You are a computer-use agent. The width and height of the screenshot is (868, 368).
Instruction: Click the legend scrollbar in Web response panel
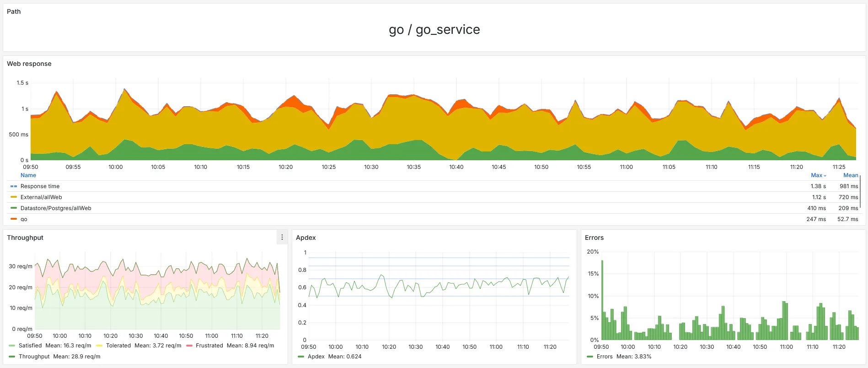click(x=860, y=191)
